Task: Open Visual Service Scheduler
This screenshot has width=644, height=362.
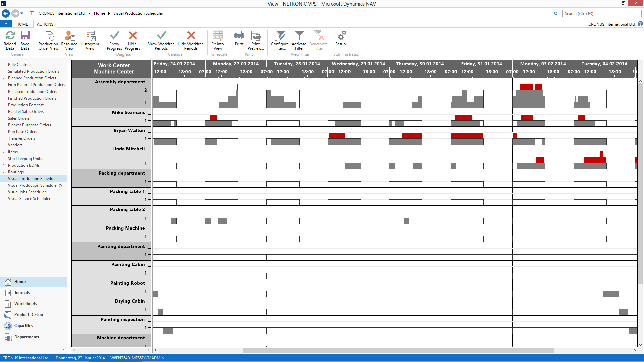Action: pyautogui.click(x=29, y=199)
